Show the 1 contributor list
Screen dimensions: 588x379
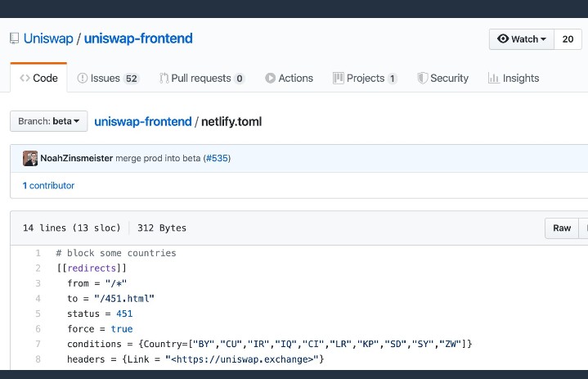(48, 185)
